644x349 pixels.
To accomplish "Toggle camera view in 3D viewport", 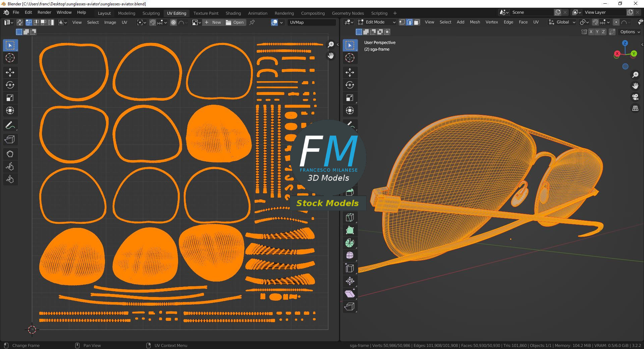I will click(635, 97).
